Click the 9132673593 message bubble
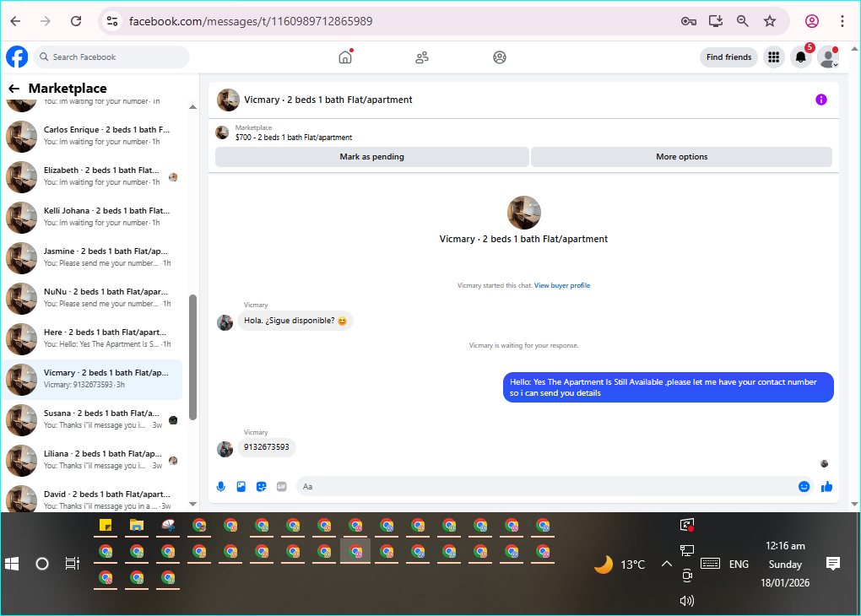 click(x=266, y=447)
